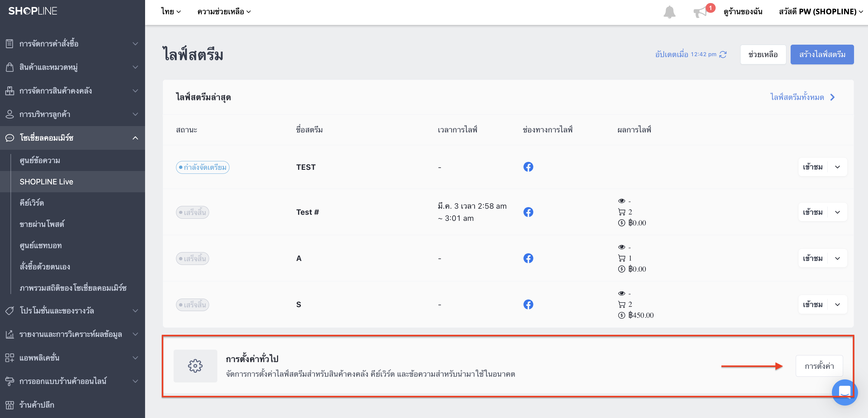Click the promotions tag icon

[9, 311]
